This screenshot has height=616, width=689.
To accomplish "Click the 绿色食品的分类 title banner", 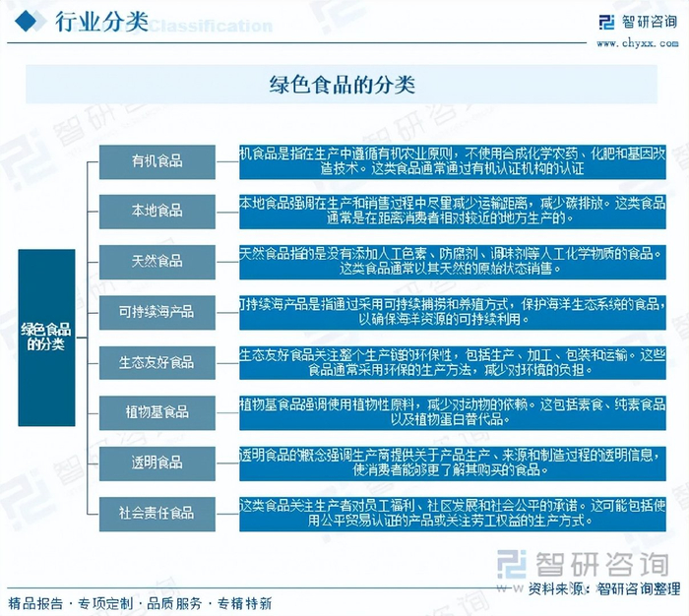I will coord(342,85).
